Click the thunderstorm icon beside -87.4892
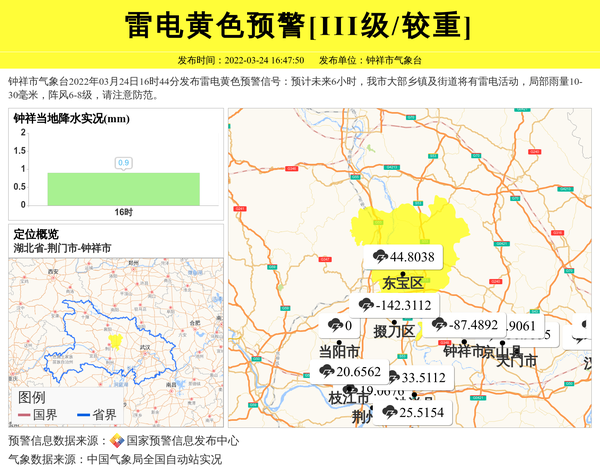The image size is (600, 471). pos(440,325)
